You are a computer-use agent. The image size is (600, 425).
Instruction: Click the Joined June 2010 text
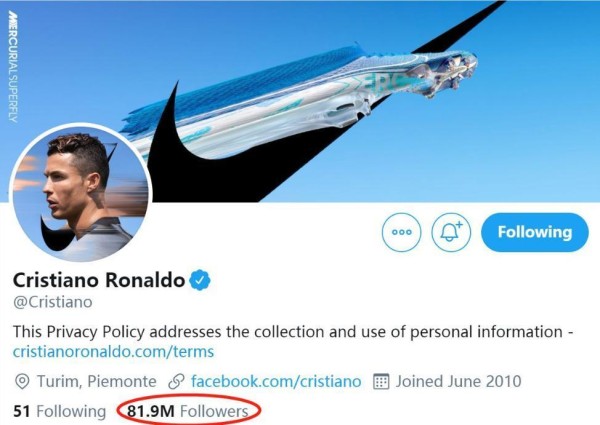point(458,381)
